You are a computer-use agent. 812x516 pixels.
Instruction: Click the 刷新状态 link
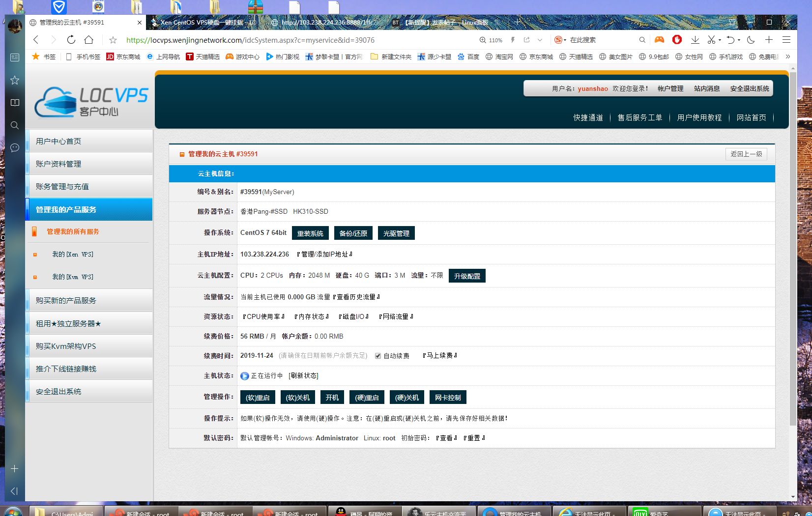(x=303, y=375)
